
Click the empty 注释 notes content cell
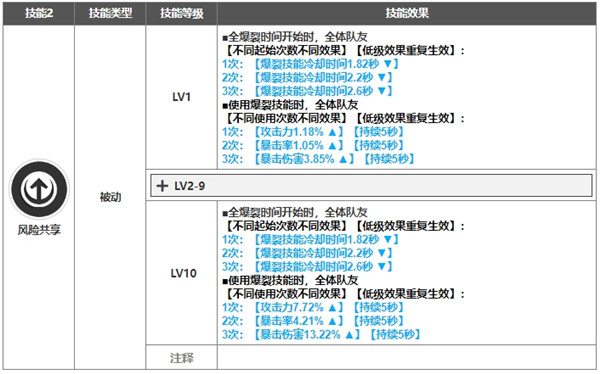pyautogui.click(x=407, y=358)
